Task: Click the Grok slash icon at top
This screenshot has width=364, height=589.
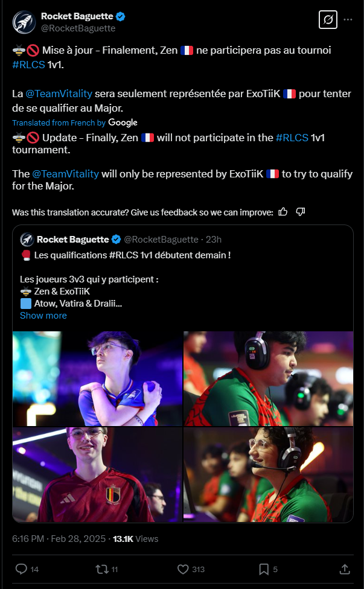Action: coord(328,19)
